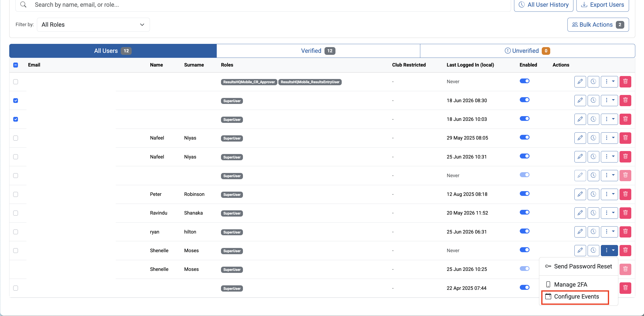Edit Shenelle Moses who never logged in
644x316 pixels.
(x=580, y=250)
